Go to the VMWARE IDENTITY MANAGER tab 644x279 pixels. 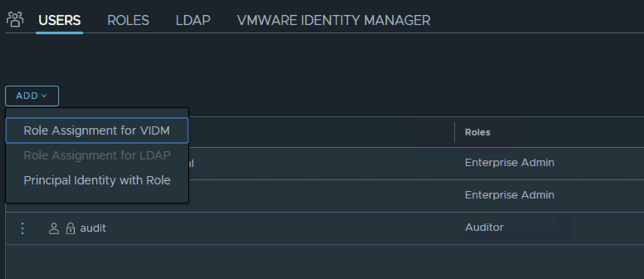[333, 20]
